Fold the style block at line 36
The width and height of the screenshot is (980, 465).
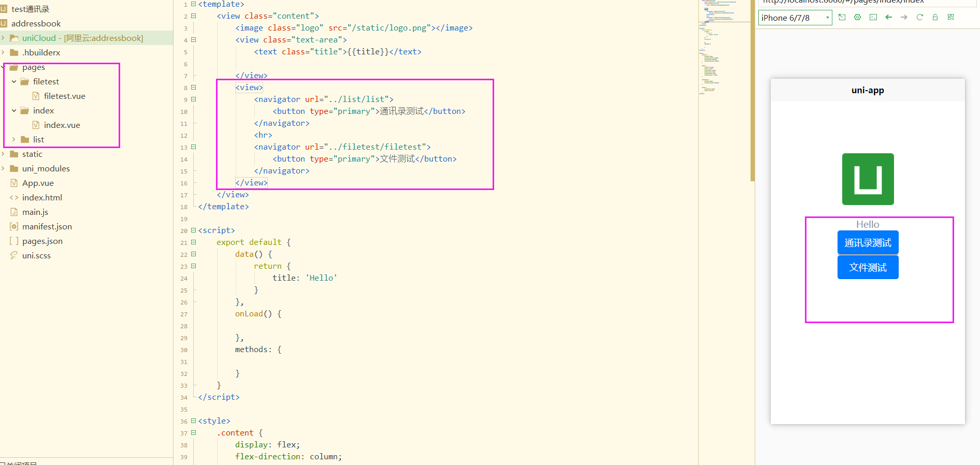pos(194,420)
